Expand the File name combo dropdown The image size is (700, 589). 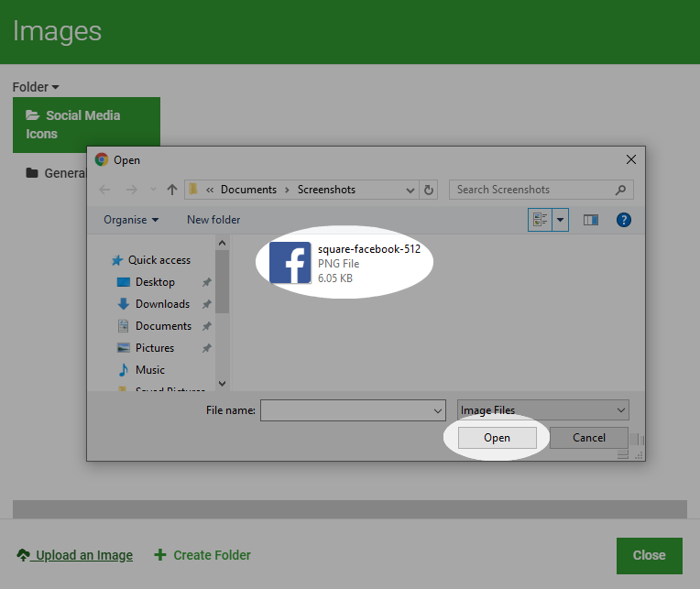point(438,410)
